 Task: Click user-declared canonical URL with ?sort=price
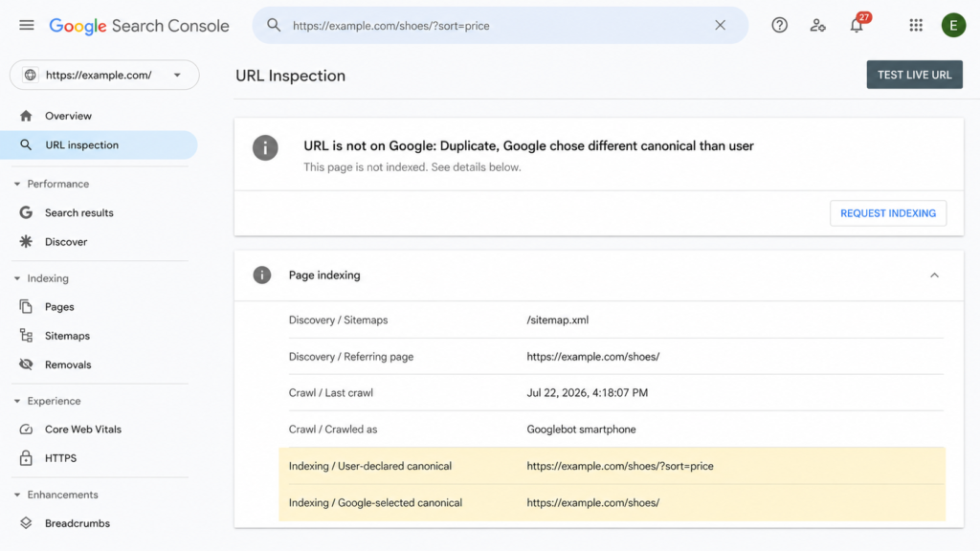[620, 466]
